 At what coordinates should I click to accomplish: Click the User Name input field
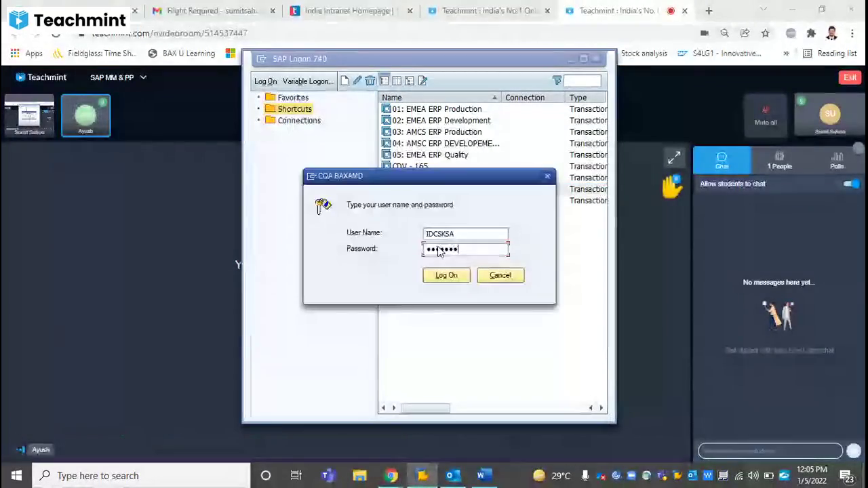465,234
